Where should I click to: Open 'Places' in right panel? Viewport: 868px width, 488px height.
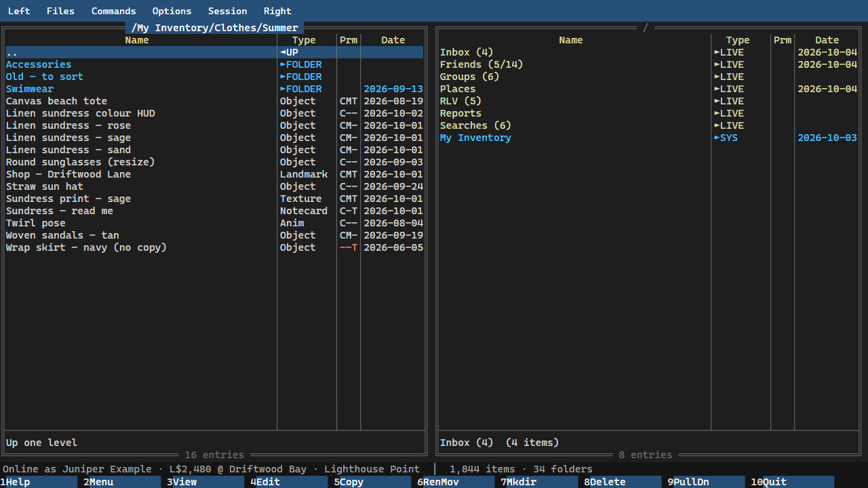click(x=648, y=89)
